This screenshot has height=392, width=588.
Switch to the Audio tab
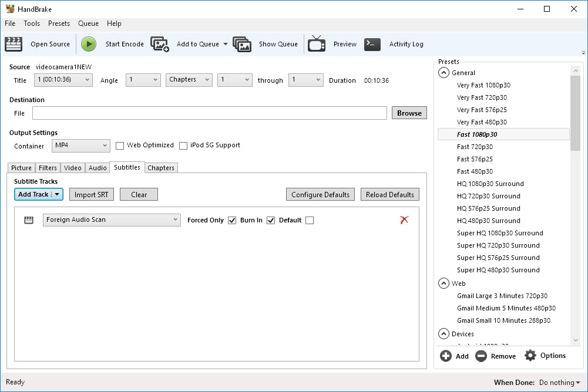[x=98, y=168]
